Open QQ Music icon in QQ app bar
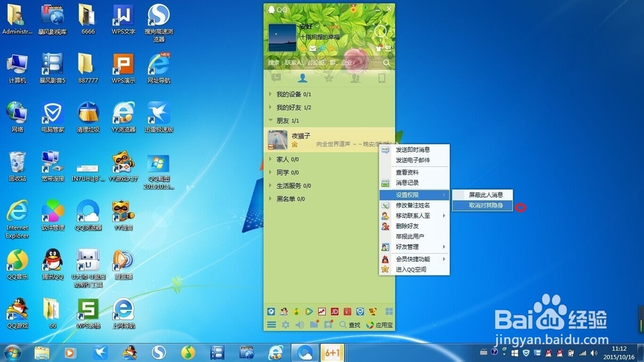The width and height of the screenshot is (644, 362). coord(296,312)
